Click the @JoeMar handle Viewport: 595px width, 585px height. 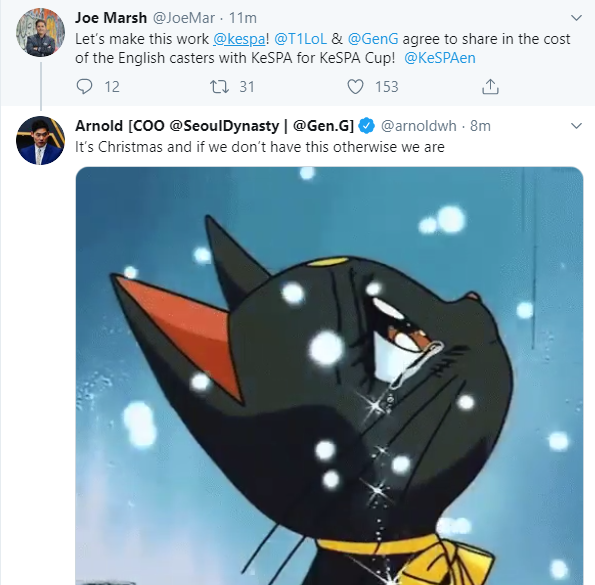[184, 18]
